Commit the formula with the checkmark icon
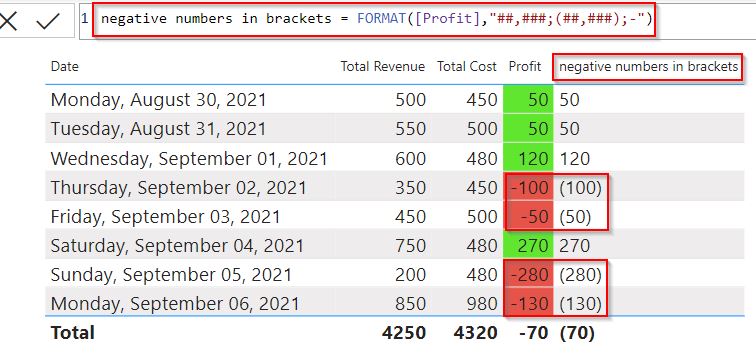This screenshot has width=756, height=362. coord(48,21)
